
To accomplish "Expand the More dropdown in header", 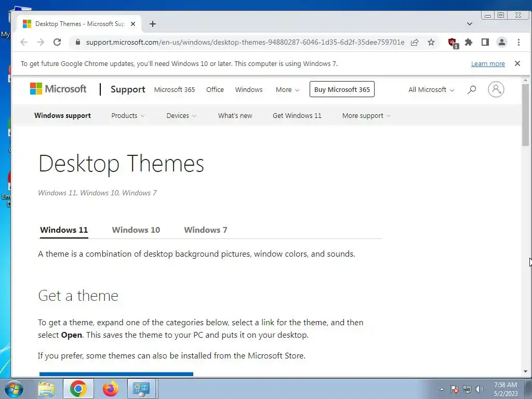I will (x=287, y=89).
